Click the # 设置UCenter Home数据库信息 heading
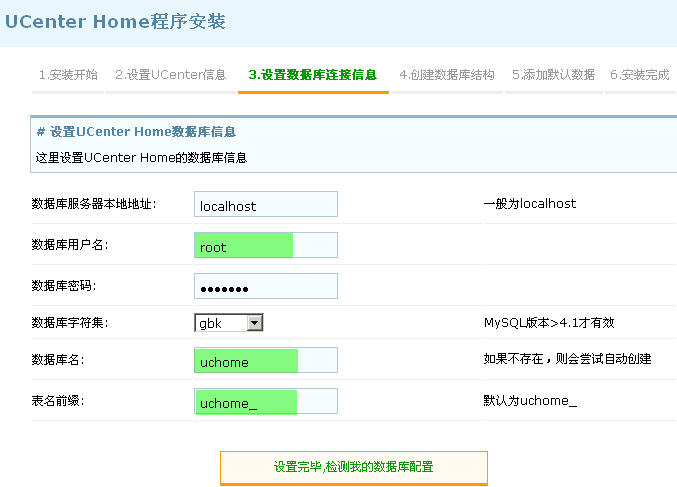 (136, 132)
